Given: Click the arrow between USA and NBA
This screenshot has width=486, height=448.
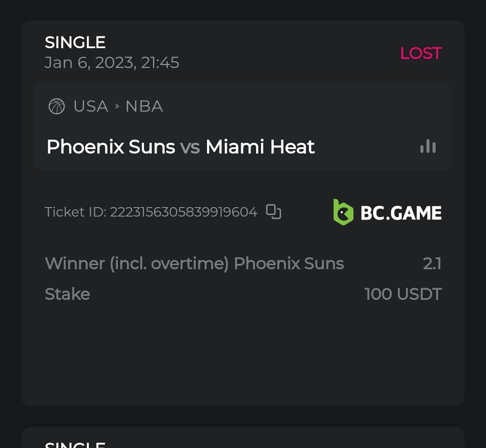Looking at the screenshot, I should (x=117, y=107).
